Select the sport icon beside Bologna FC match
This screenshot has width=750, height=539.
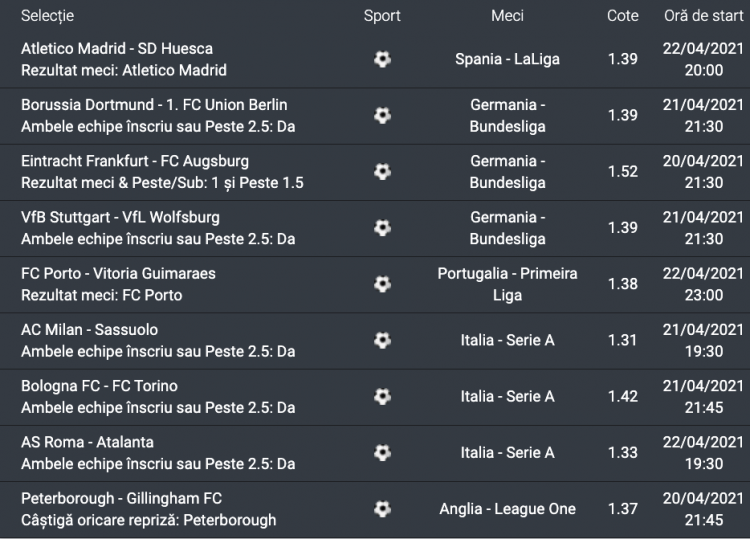click(x=382, y=396)
